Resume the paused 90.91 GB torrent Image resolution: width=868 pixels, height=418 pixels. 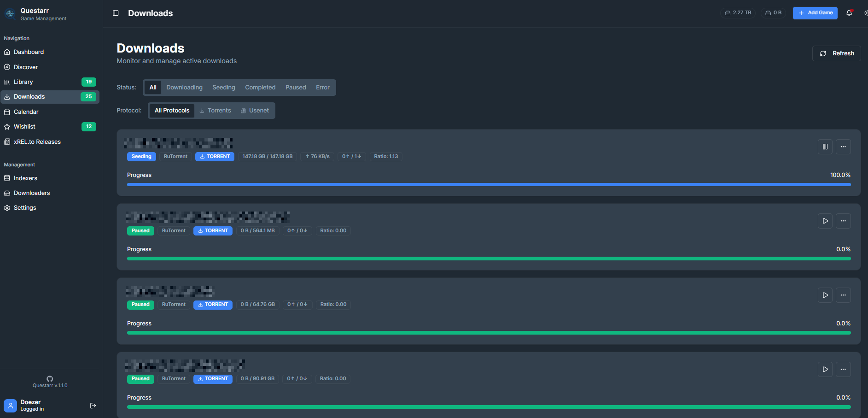pyautogui.click(x=825, y=370)
